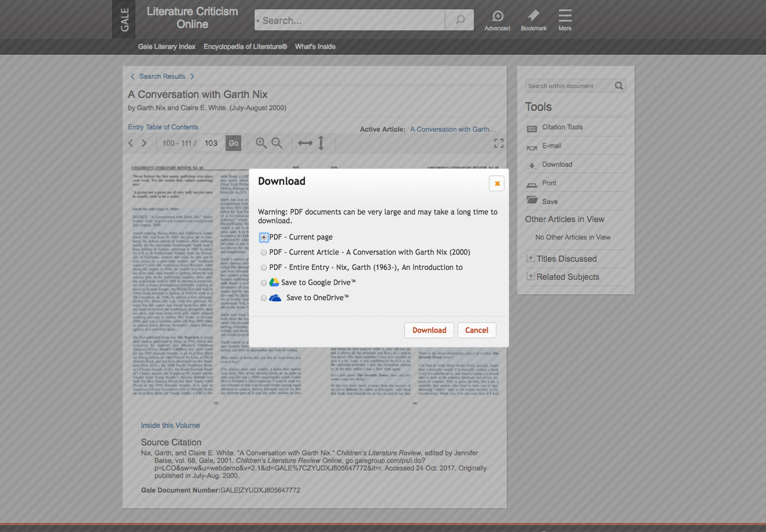Fit document to height

(x=321, y=143)
